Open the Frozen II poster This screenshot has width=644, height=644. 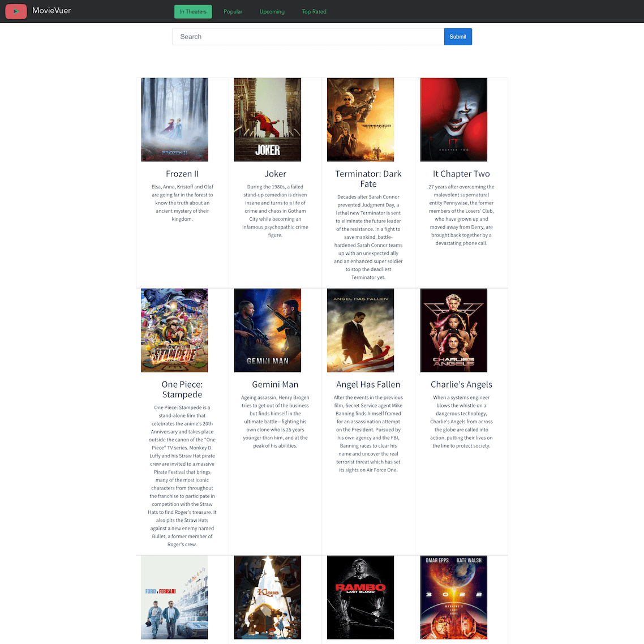174,119
